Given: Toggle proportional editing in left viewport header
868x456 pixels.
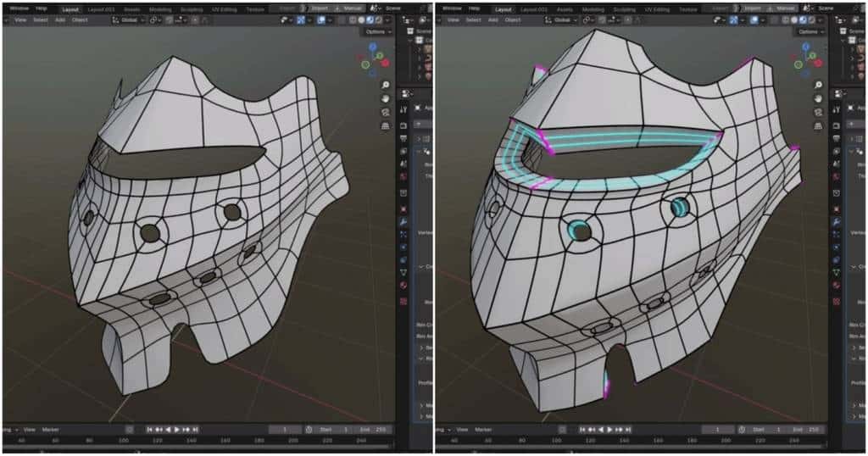Looking at the screenshot, I should tap(195, 20).
